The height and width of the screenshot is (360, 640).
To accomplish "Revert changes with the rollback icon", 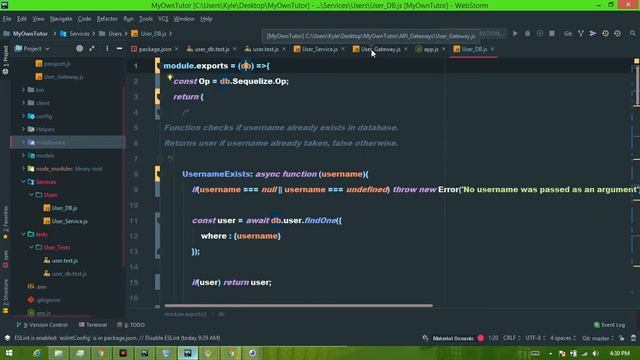I will click(618, 33).
